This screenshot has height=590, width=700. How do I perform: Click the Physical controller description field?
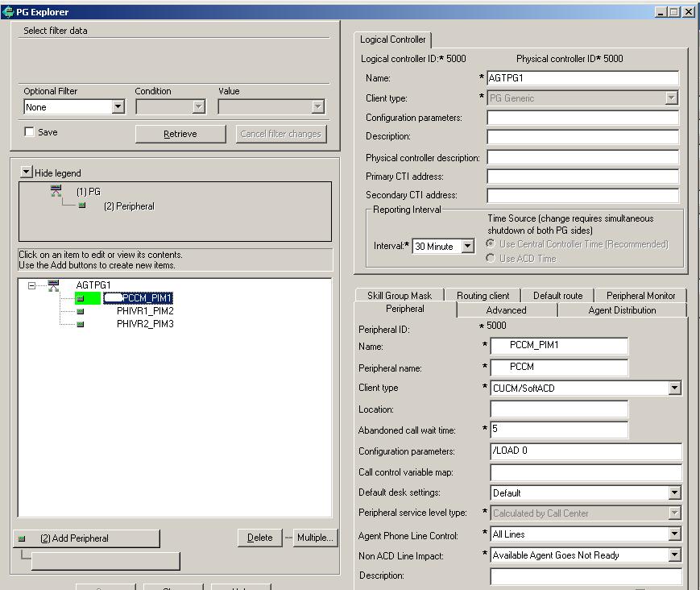pos(582,157)
